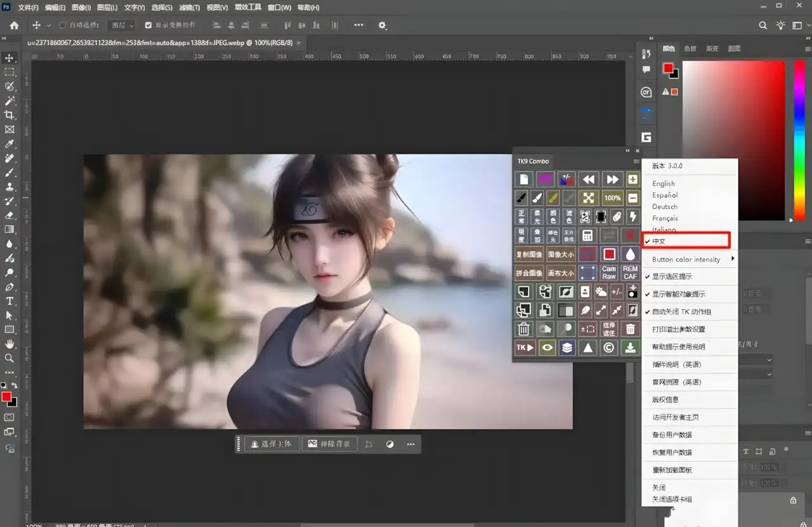The image size is (812, 527).
Task: Open the 图层 auto-select dropdown
Action: (121, 25)
